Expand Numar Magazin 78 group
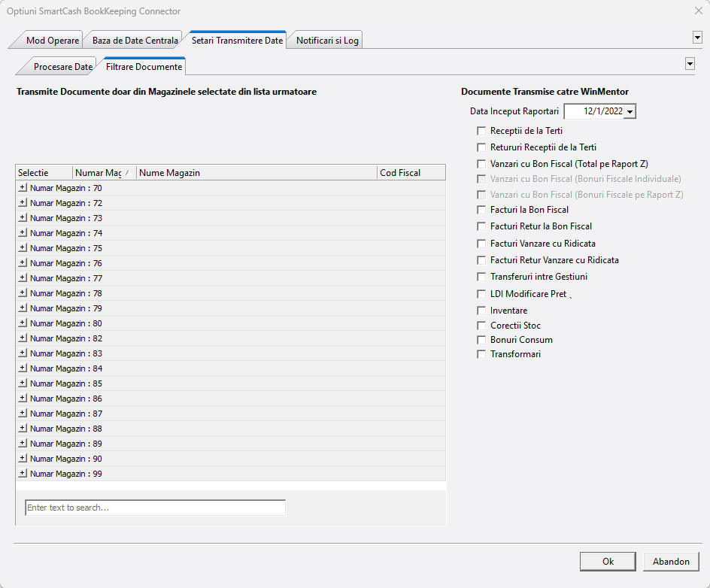 (x=23, y=292)
